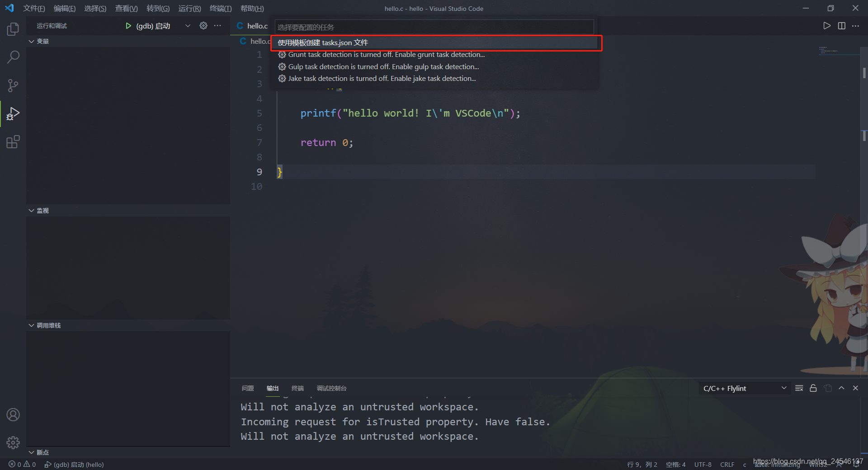
Task: Click the 选择要配置的任务 input box
Action: (x=434, y=27)
